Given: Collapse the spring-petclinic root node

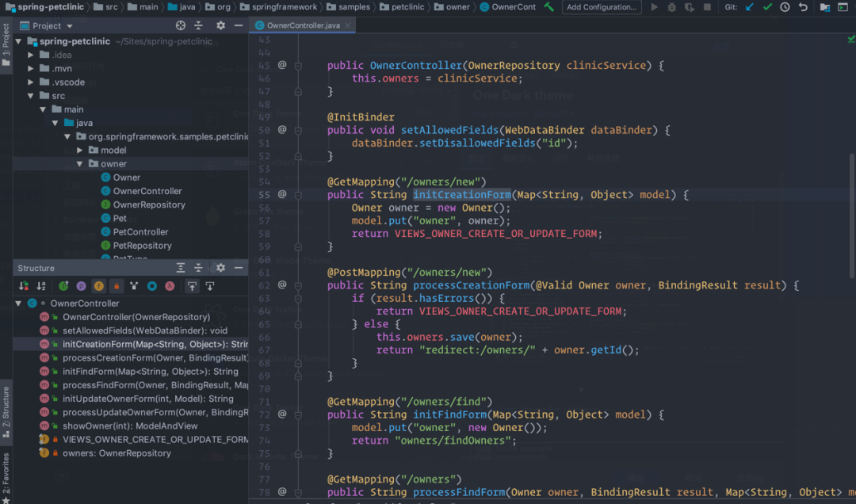Looking at the screenshot, I should pos(18,41).
